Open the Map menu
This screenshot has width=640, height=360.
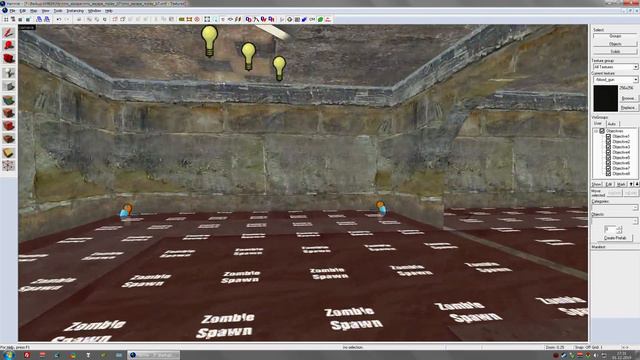point(34,11)
